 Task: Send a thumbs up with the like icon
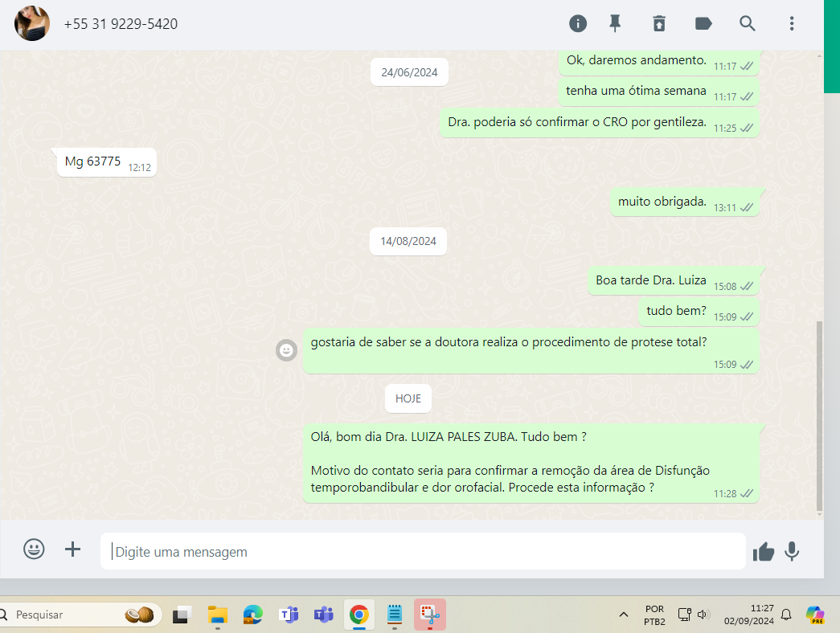point(764,551)
